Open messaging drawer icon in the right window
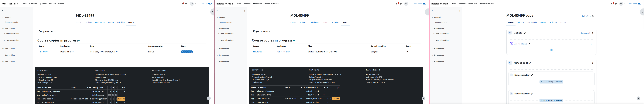The width and height of the screenshot is (644, 104). (616, 4)
